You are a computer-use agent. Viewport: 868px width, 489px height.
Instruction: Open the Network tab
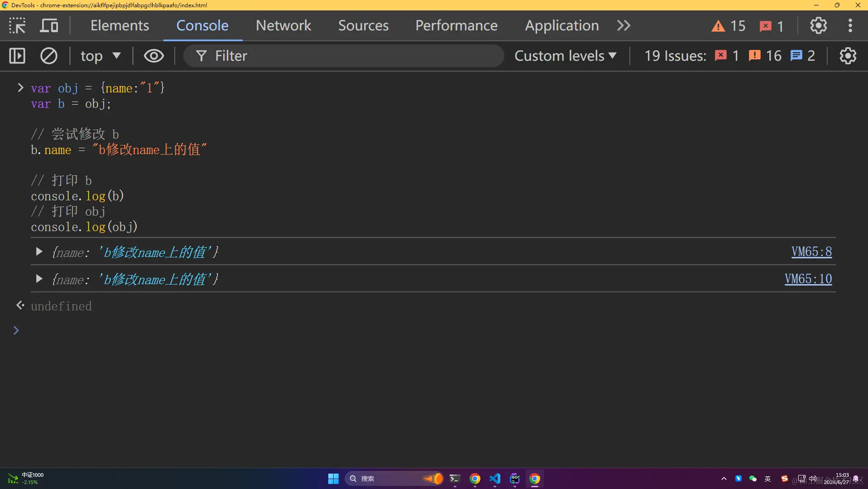(x=283, y=25)
